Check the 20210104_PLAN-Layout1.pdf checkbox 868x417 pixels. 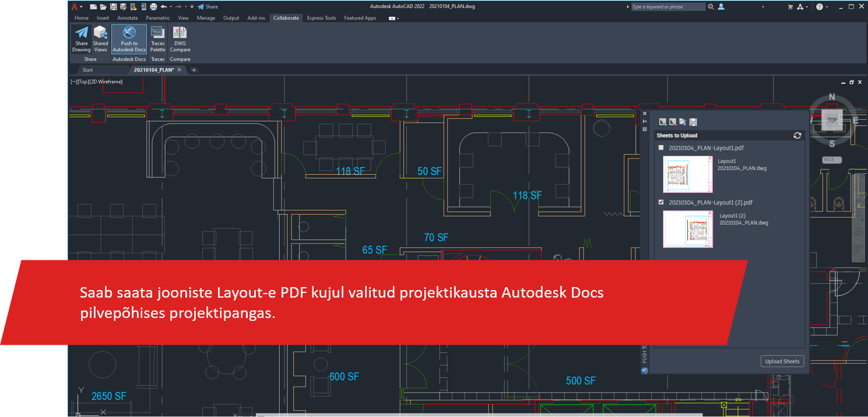click(x=661, y=148)
